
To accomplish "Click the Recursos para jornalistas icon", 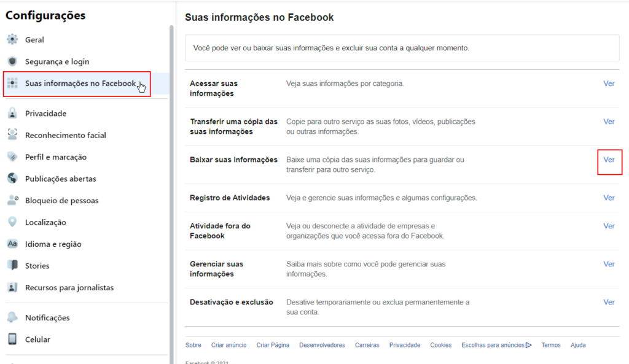I will 12,287.
